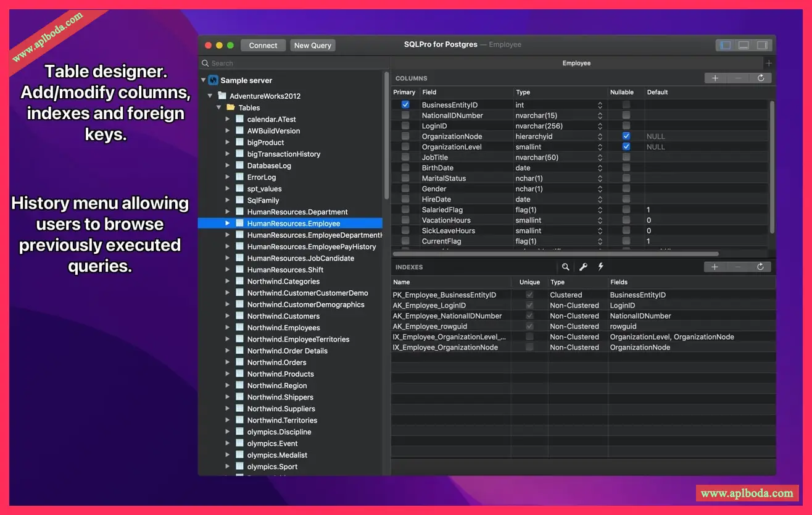This screenshot has height=515, width=812.
Task: Click the Unique header in Indexes
Action: click(x=529, y=282)
